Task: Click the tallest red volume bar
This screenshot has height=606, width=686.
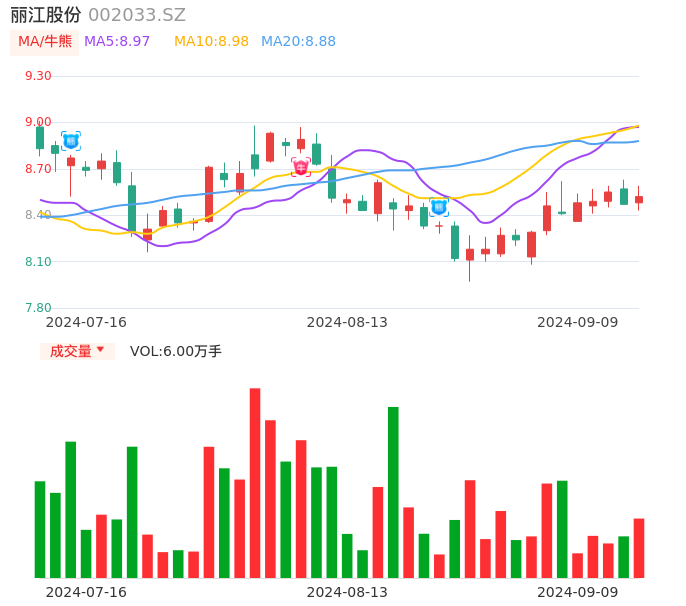Action: click(x=255, y=482)
